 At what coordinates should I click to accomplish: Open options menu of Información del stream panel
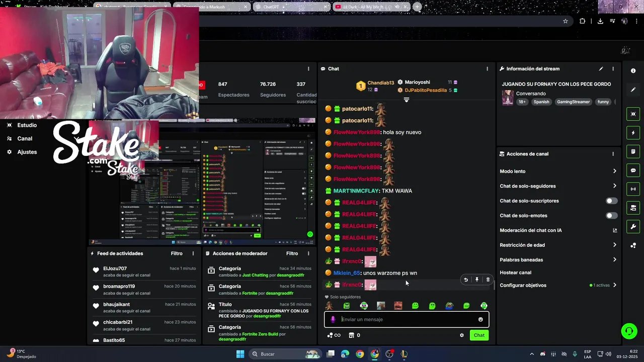click(x=613, y=69)
